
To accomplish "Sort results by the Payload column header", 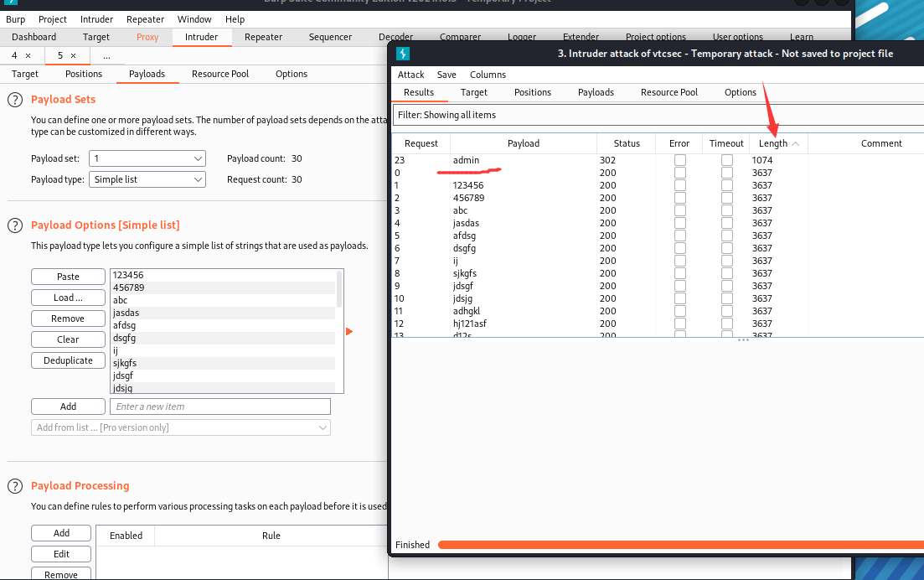I will [524, 143].
